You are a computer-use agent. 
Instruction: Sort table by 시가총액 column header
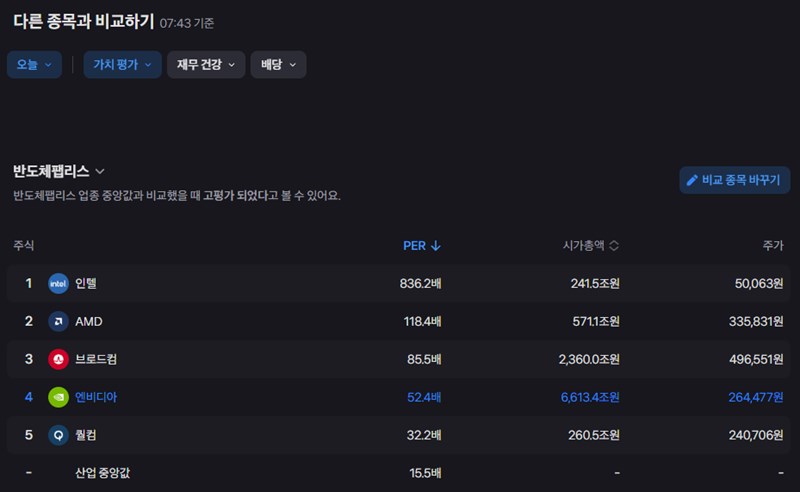pyautogui.click(x=584, y=246)
